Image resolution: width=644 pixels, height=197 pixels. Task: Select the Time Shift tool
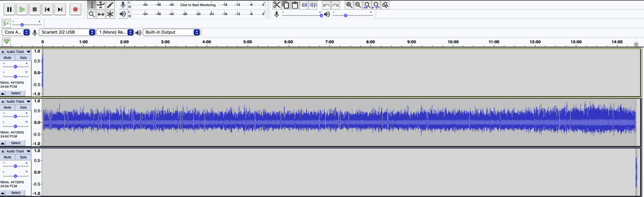tap(101, 14)
